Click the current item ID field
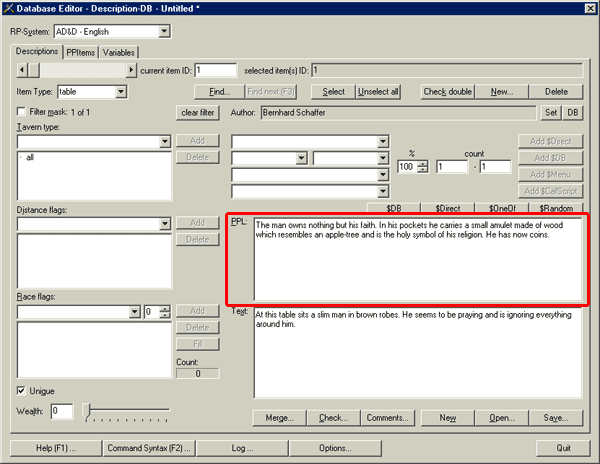The image size is (600, 464). point(216,71)
